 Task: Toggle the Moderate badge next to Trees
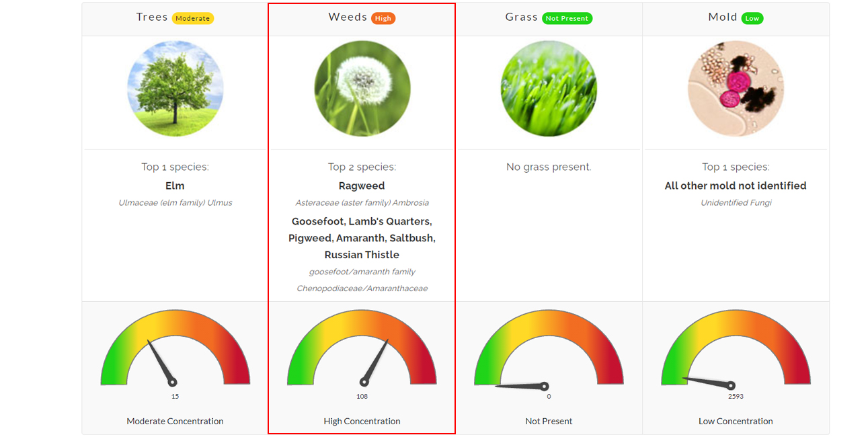coord(193,18)
